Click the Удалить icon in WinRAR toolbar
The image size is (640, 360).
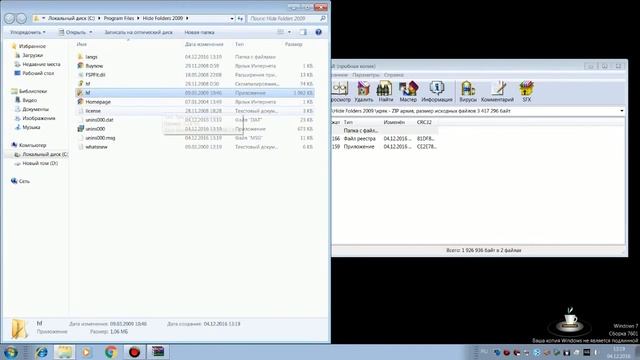coord(363,91)
